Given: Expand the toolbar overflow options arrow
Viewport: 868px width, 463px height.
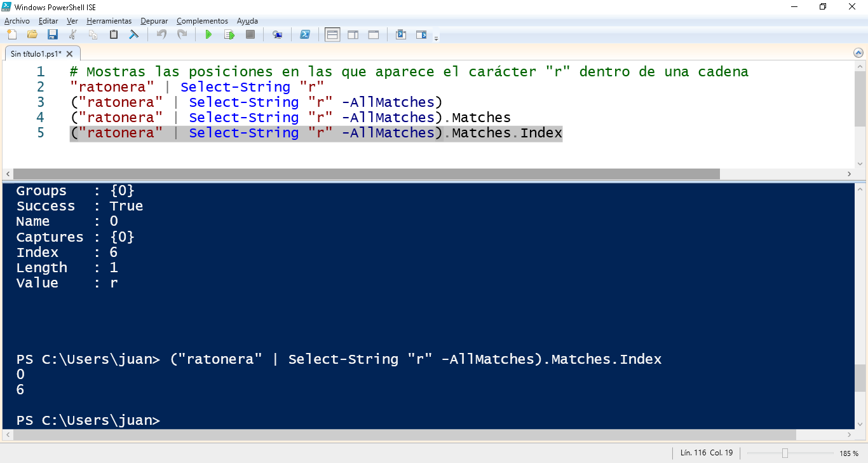Looking at the screenshot, I should (x=436, y=39).
